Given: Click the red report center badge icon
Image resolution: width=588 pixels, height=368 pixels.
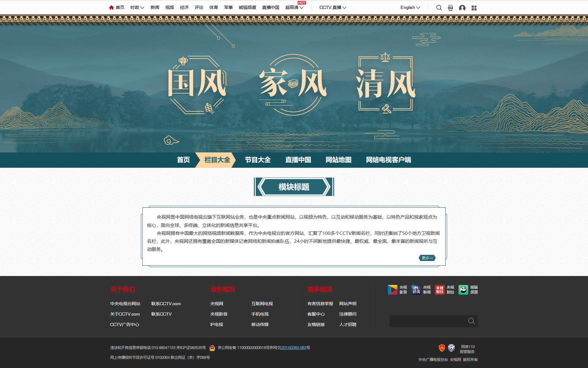Looking at the screenshot, I should tap(442, 347).
